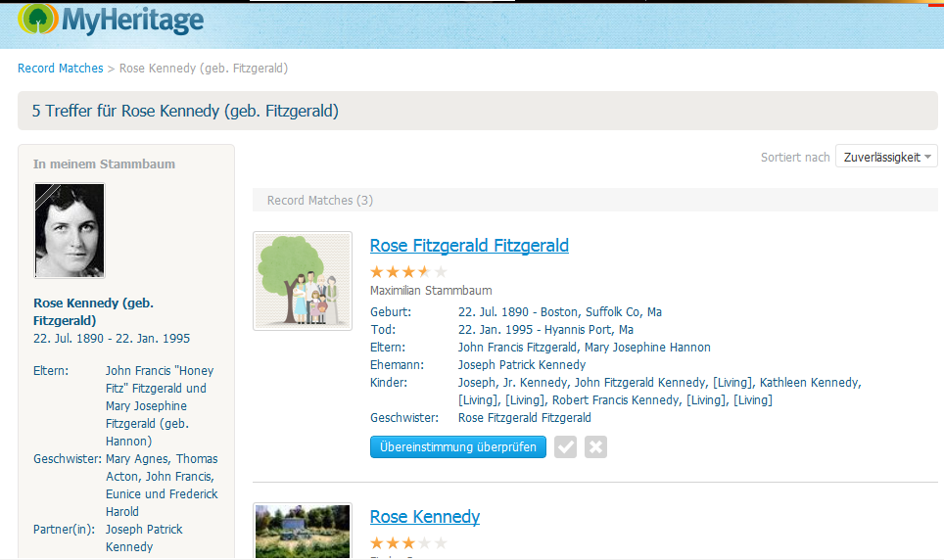The image size is (944, 560).
Task: Open the Zuverlässigkeit sort dropdown
Action: 886,157
